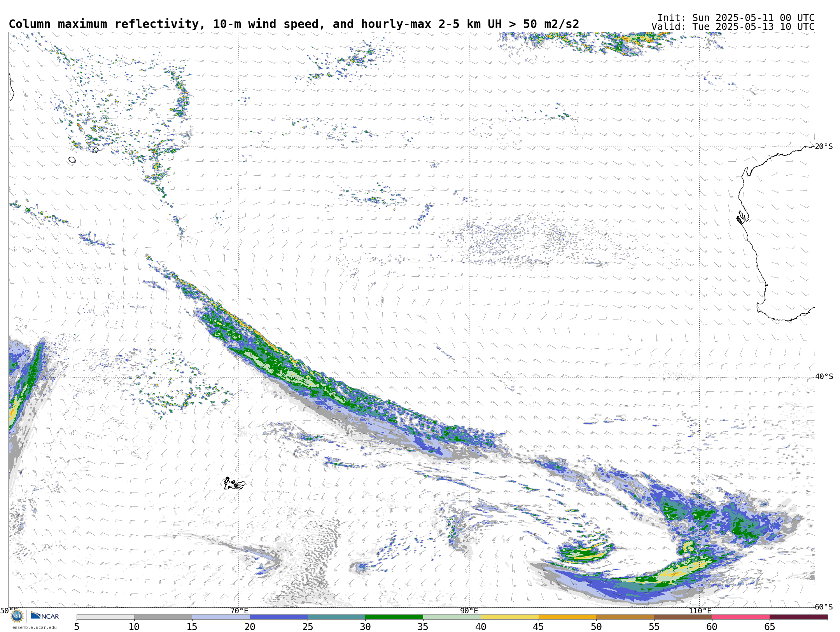Click the plot title 'Column maximum reflectivity'

coord(104,24)
